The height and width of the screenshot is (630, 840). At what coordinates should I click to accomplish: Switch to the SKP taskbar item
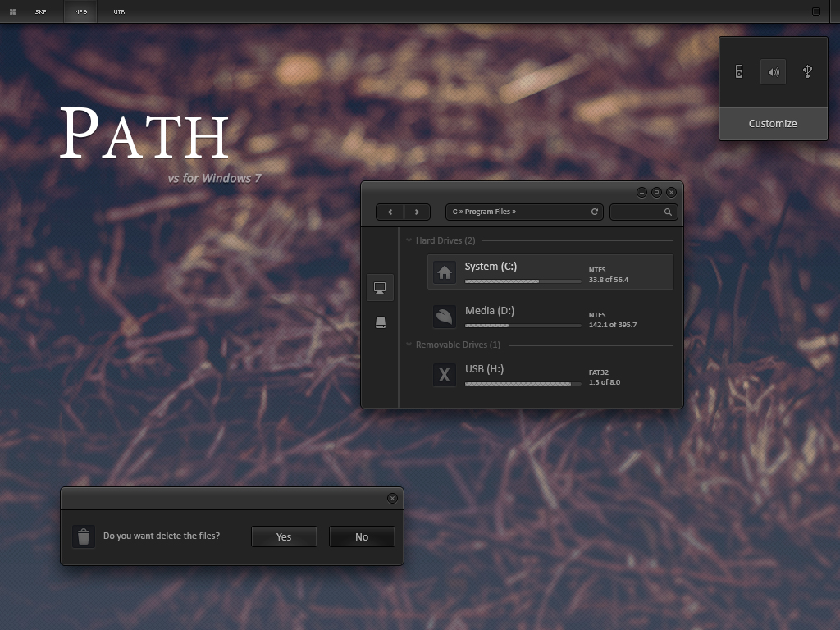point(41,11)
